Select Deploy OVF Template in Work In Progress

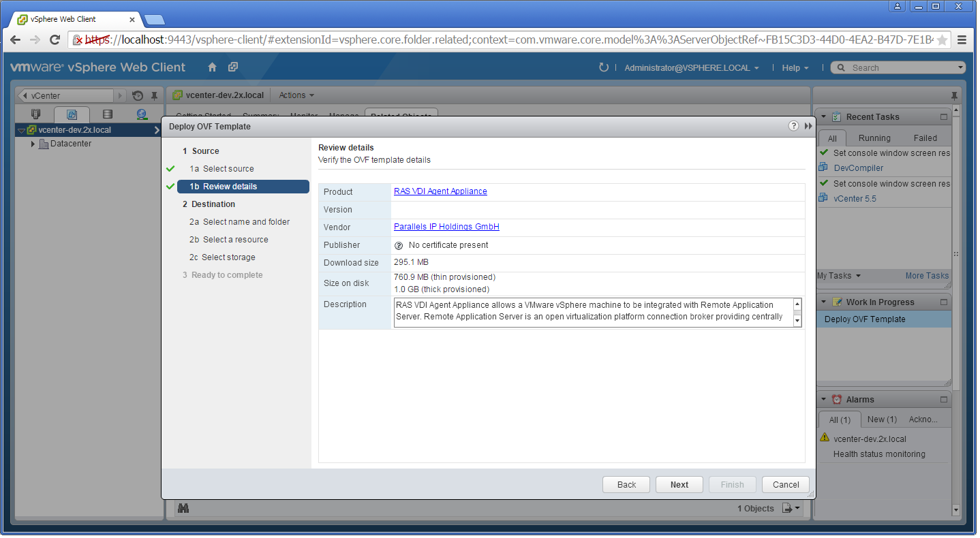tap(883, 319)
